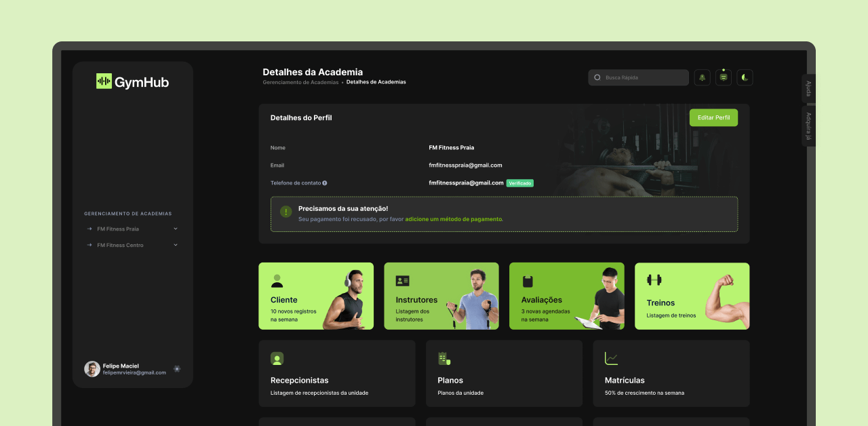Click the search magnifier icon
868x426 pixels.
(597, 77)
